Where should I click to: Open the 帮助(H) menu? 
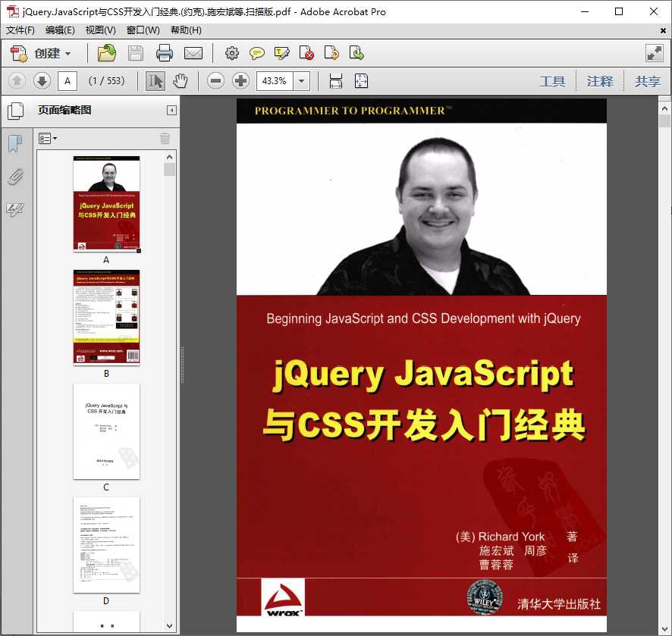coord(186,30)
